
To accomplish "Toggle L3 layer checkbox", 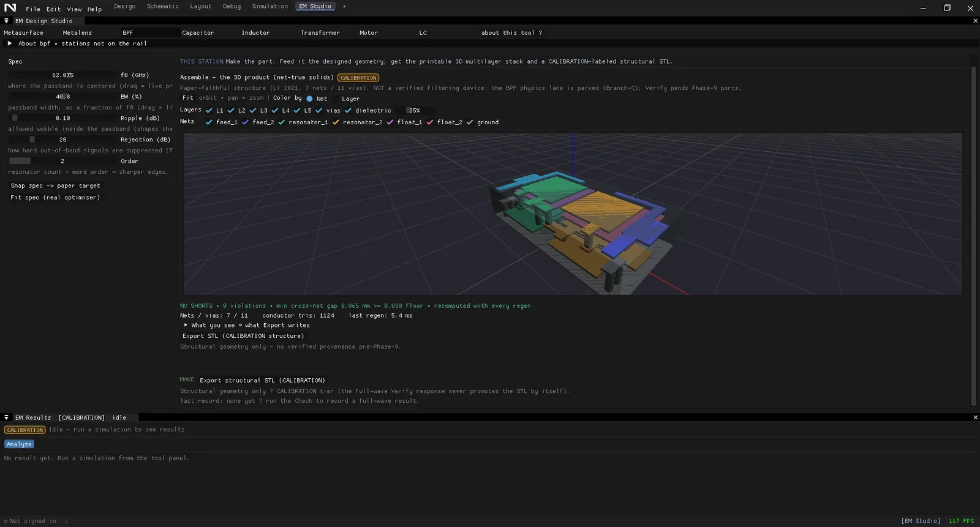I will click(x=253, y=111).
